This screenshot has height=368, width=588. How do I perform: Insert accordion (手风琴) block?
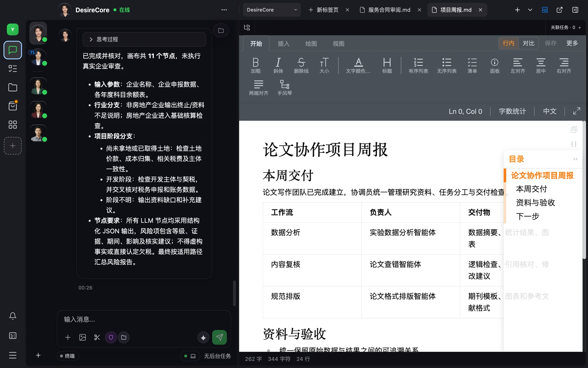point(285,88)
